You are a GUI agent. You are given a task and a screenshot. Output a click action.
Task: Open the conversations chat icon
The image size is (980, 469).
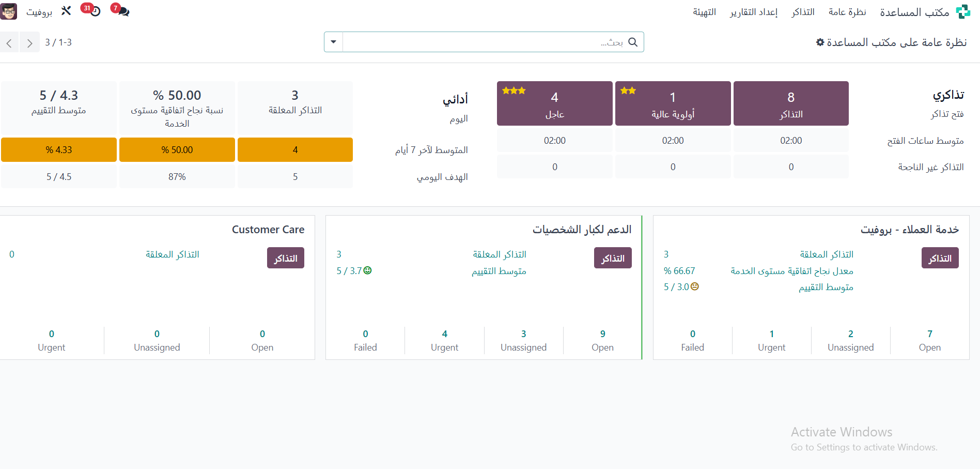(122, 11)
